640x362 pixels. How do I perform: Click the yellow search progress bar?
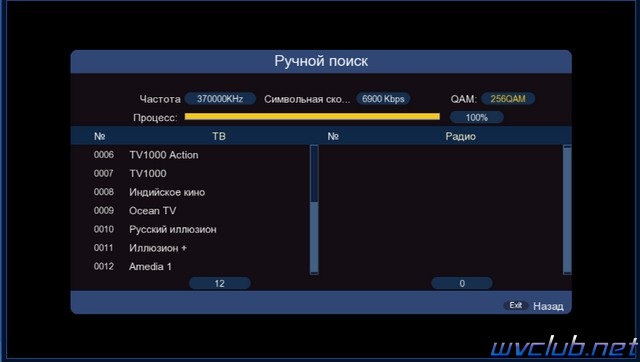click(312, 117)
